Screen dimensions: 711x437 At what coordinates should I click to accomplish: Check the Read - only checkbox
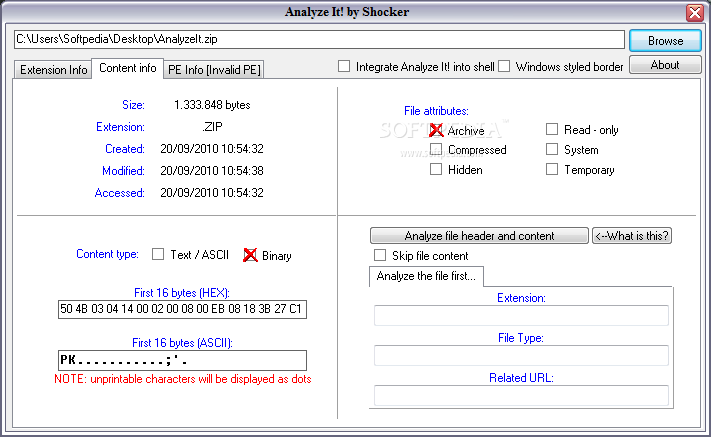click(x=552, y=130)
